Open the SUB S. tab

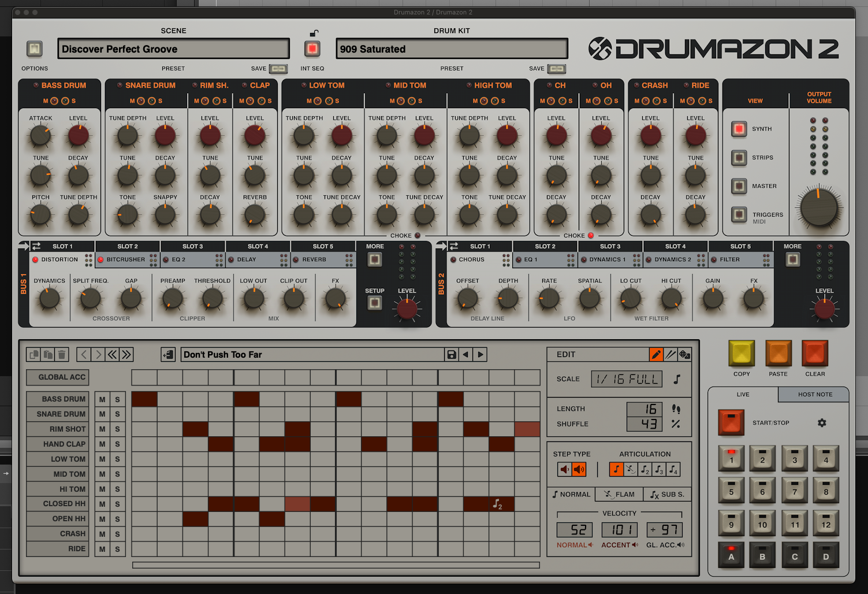667,495
